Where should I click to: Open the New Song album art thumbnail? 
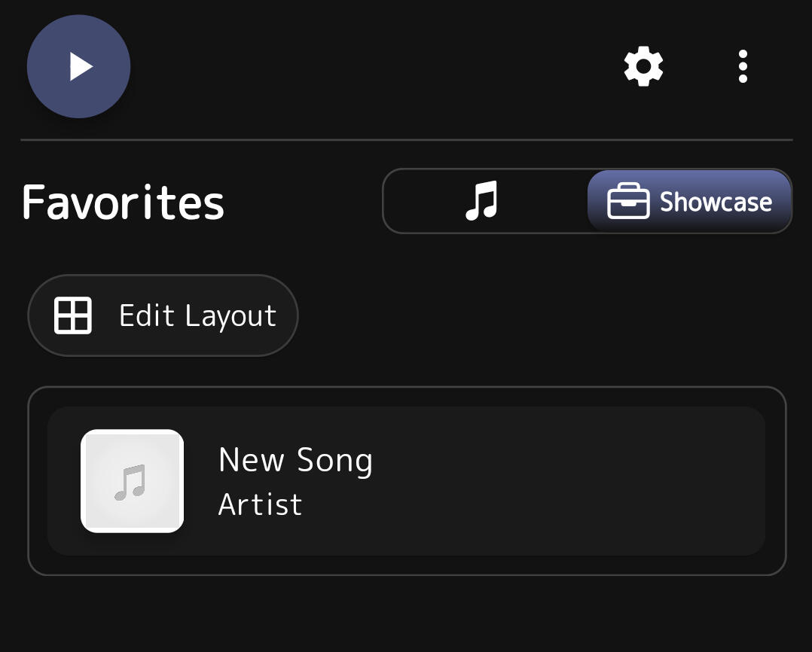click(133, 481)
